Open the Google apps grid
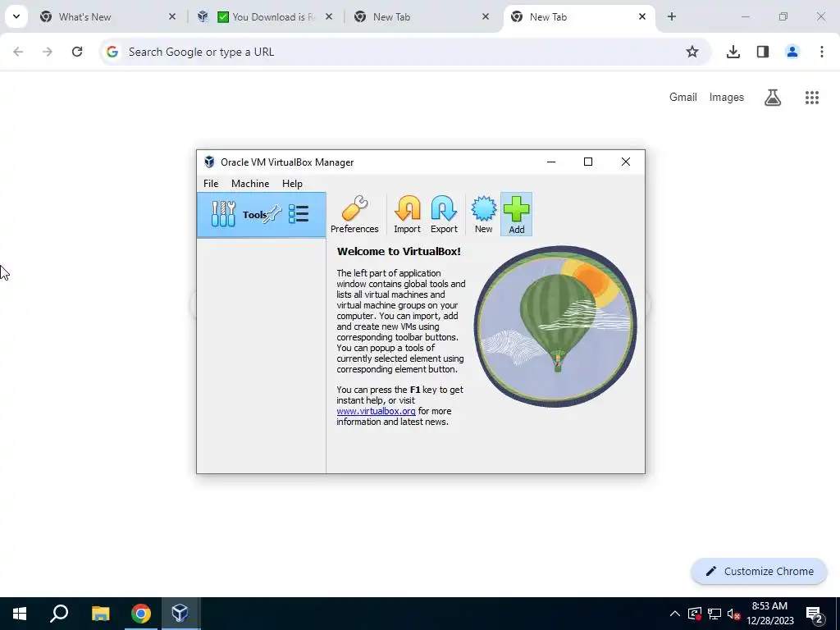 point(812,98)
